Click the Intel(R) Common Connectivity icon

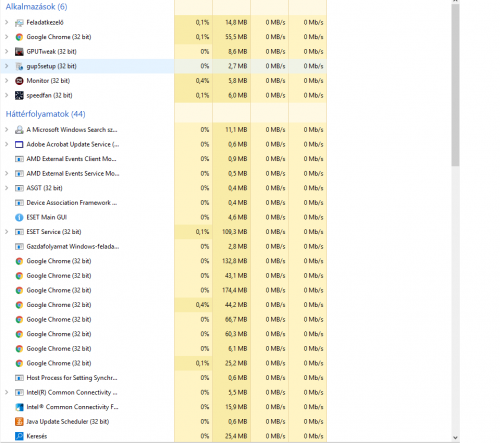19,393
